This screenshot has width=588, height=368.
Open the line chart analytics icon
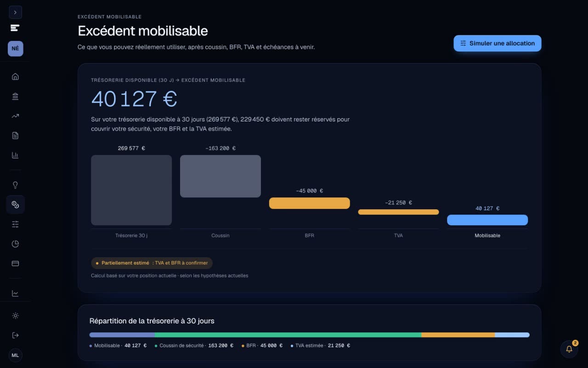pyautogui.click(x=15, y=293)
